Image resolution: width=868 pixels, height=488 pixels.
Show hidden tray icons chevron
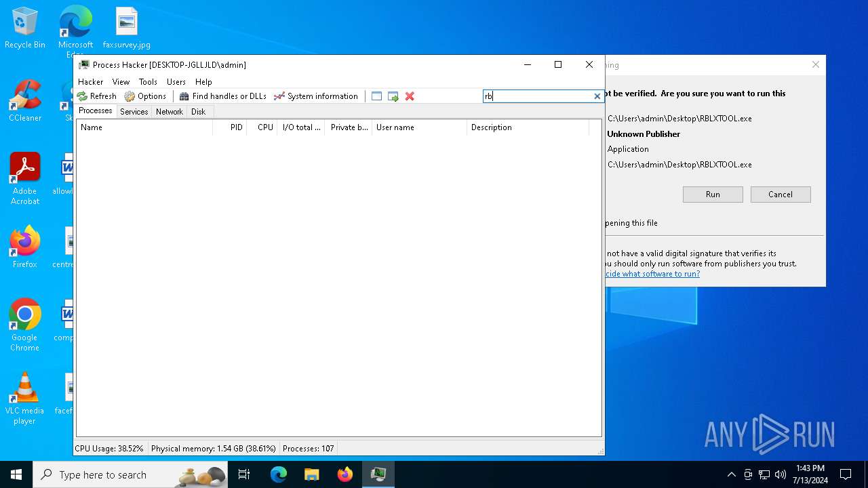(x=731, y=474)
